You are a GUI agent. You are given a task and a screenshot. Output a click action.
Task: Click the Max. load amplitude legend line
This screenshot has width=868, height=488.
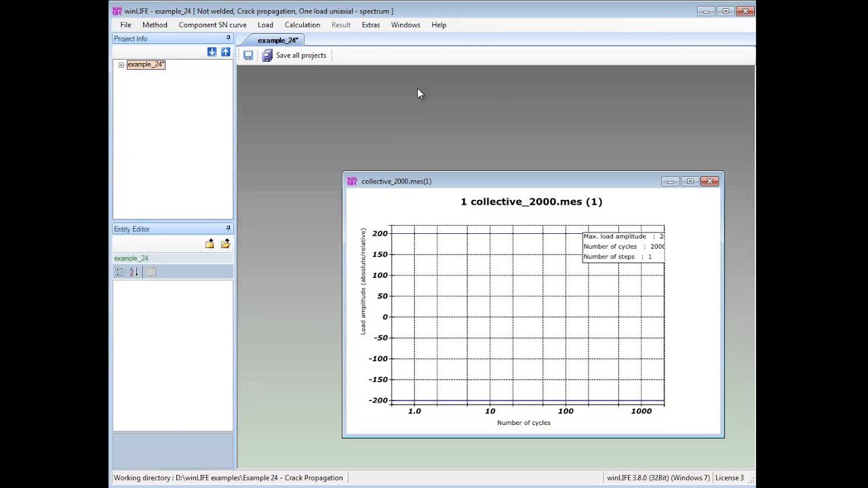tap(623, 237)
